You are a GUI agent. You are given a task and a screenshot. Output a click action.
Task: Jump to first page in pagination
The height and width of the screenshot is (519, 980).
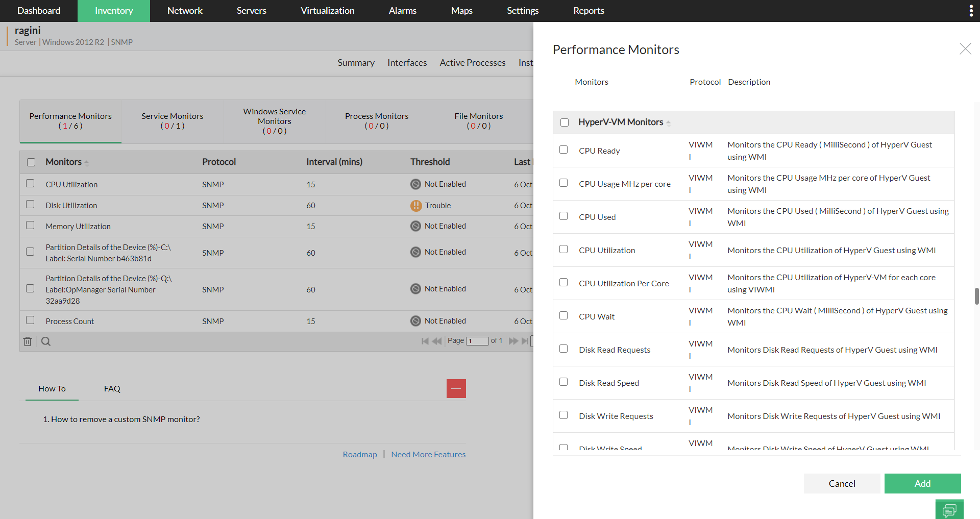(425, 341)
